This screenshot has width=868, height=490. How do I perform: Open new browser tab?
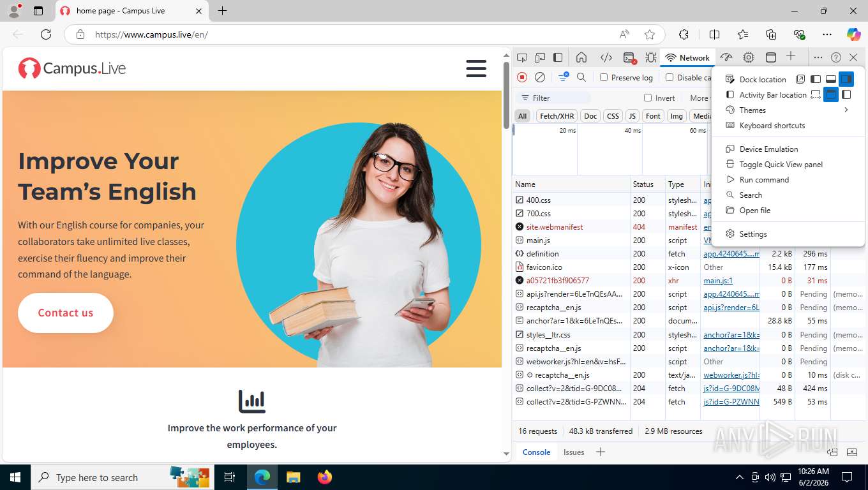pos(222,11)
